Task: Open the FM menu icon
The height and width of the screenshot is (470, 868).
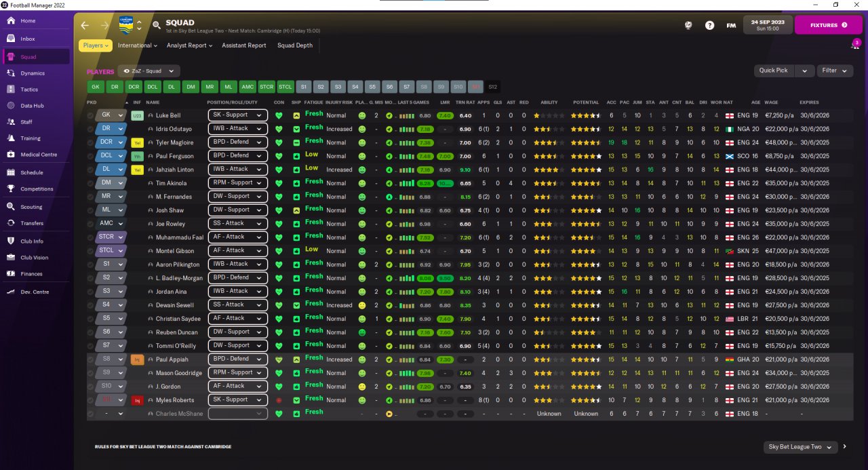Action: coord(731,25)
